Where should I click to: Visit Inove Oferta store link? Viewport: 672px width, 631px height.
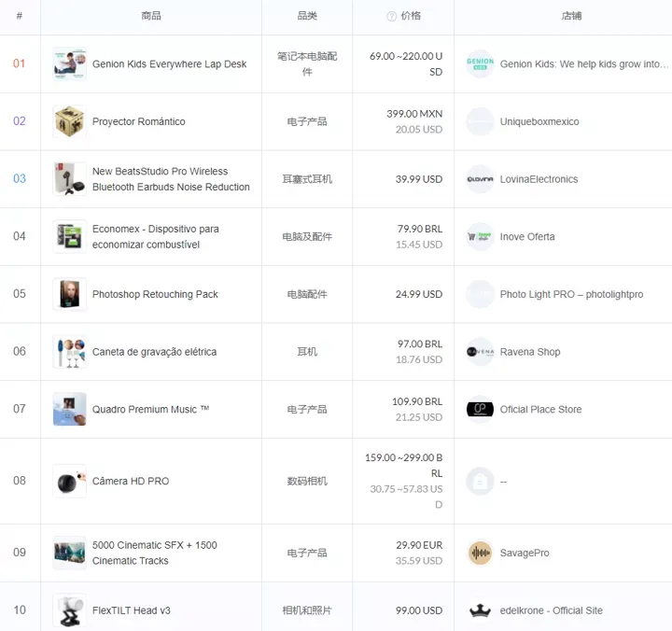527,237
